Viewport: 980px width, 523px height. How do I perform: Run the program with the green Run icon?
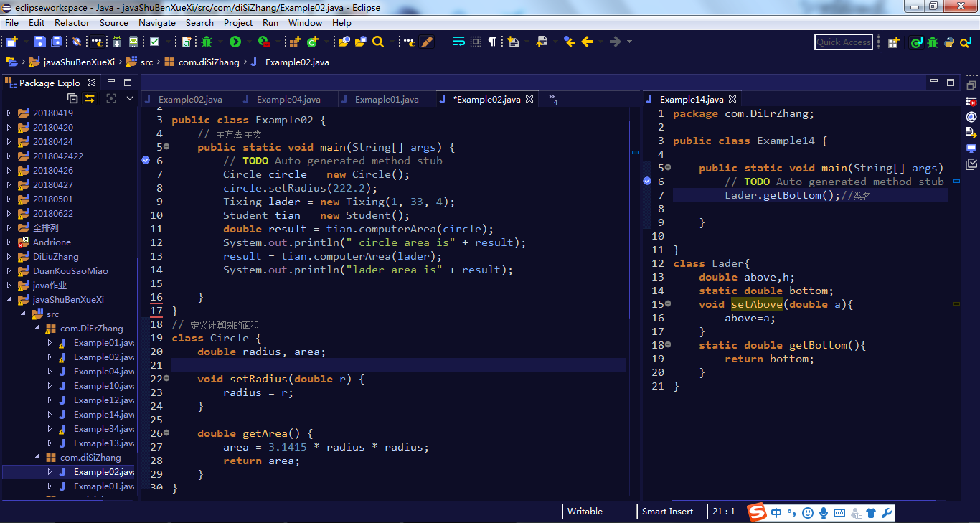(235, 42)
